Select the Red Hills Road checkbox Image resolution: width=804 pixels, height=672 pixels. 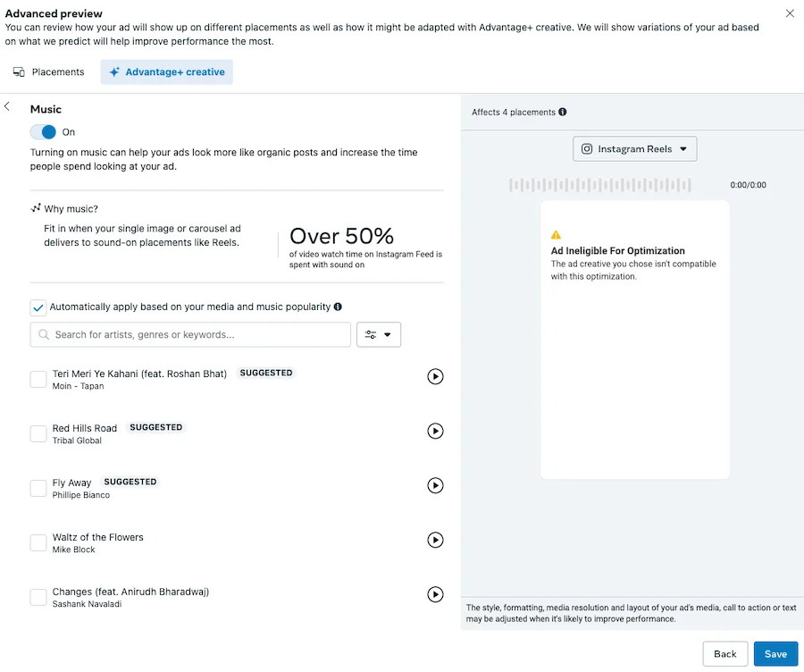pos(38,433)
